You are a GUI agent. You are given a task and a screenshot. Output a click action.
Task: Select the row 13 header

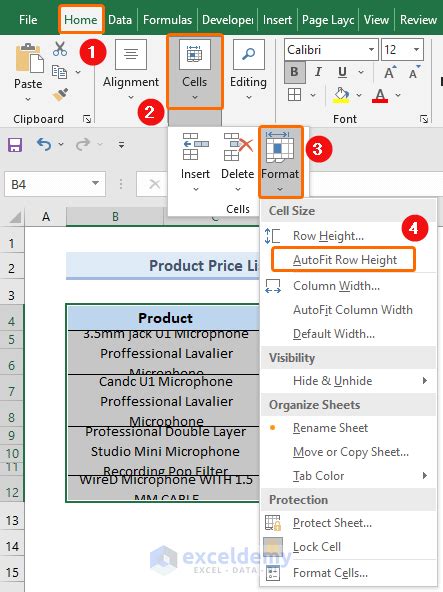click(x=12, y=521)
